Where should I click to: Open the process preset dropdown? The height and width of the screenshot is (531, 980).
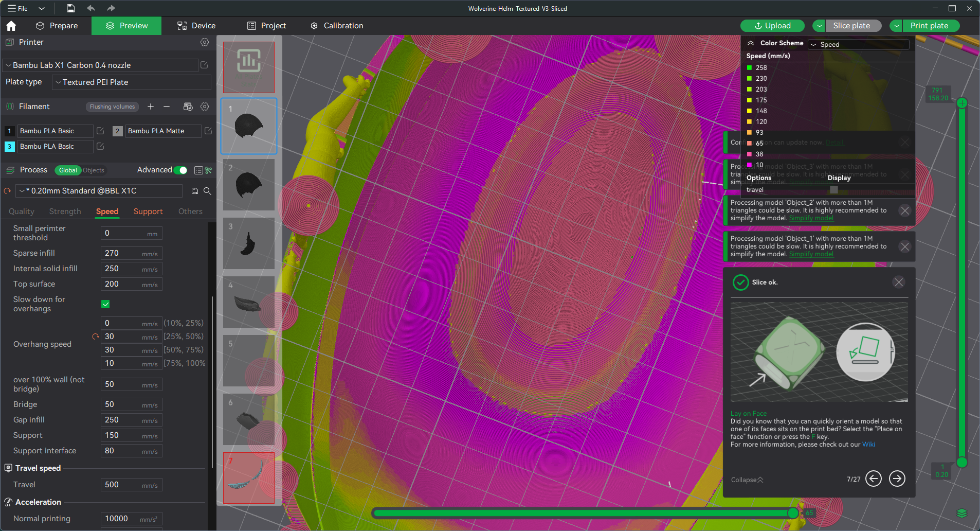point(99,191)
